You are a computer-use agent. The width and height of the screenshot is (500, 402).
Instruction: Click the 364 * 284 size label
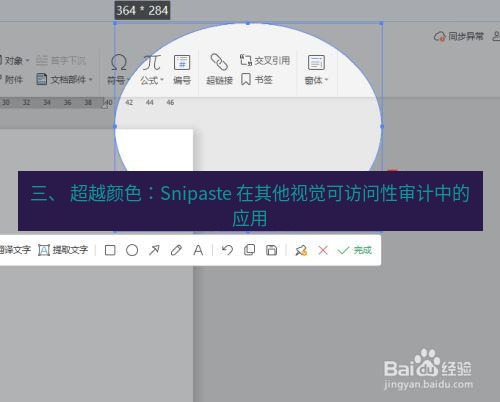(142, 10)
